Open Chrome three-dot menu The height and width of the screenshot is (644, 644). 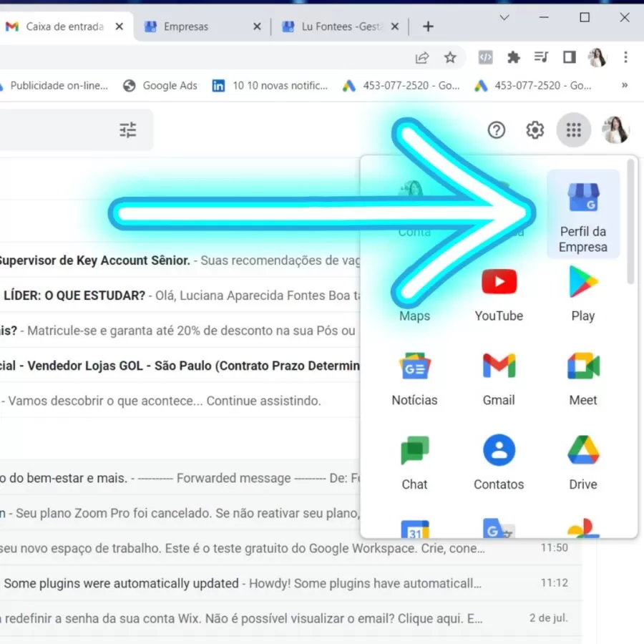(x=625, y=57)
